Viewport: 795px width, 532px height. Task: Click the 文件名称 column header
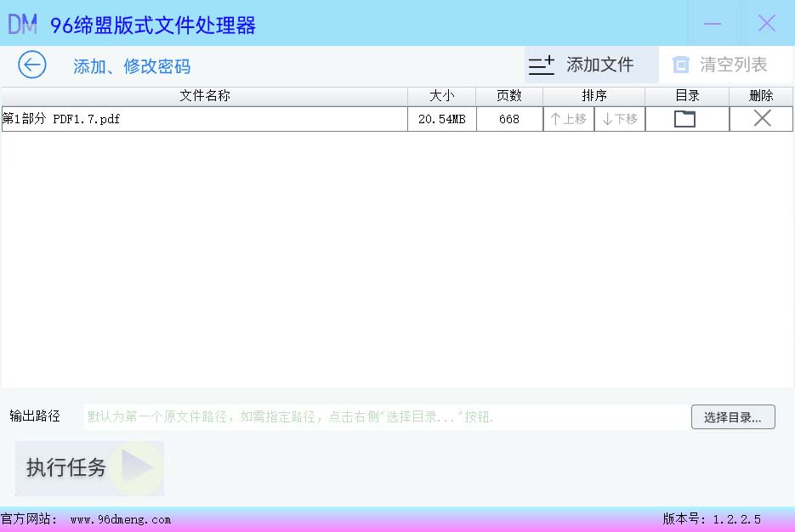click(x=204, y=96)
